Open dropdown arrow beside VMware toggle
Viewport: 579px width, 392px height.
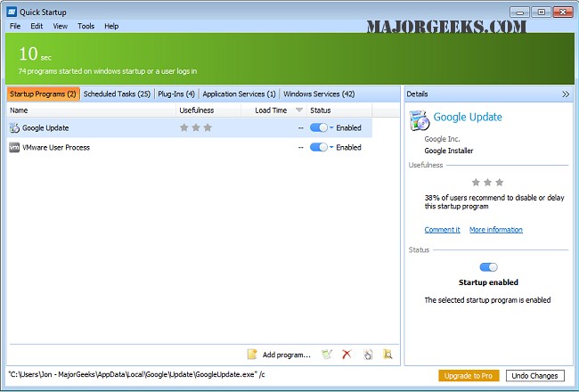tap(331, 147)
